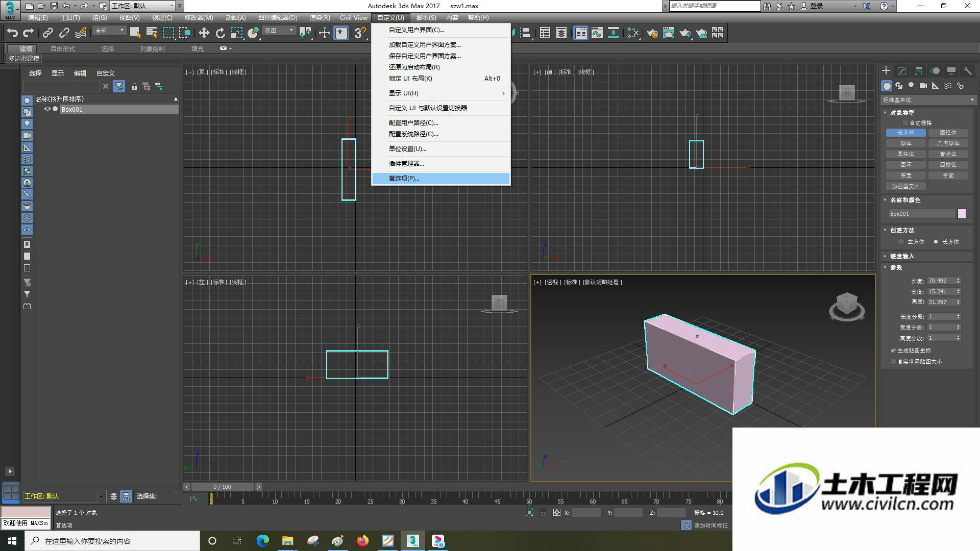
Task: Open the Motion tab in command panel
Action: pyautogui.click(x=935, y=71)
